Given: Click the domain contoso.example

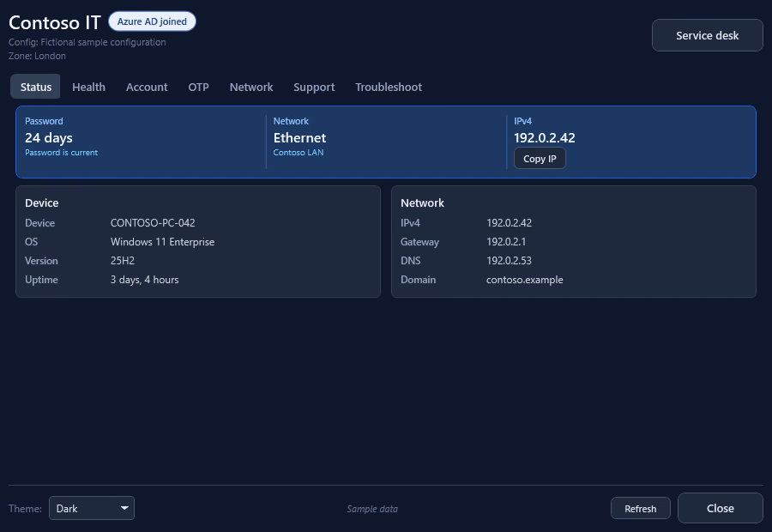Looking at the screenshot, I should coord(525,280).
